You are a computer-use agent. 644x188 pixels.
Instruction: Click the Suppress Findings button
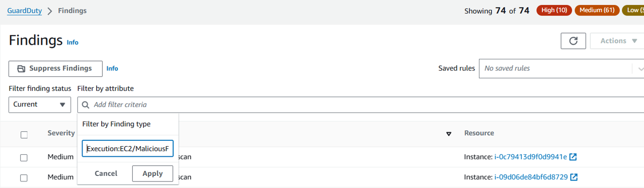coord(55,68)
